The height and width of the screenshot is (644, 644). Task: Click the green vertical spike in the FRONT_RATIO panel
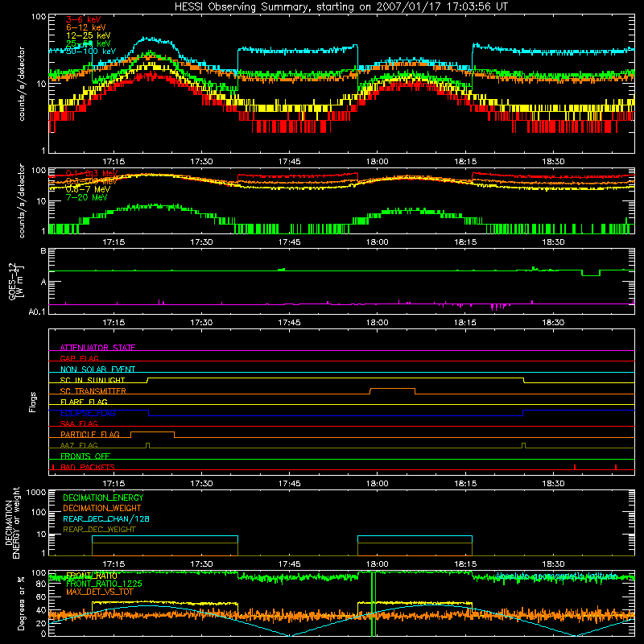click(x=374, y=604)
